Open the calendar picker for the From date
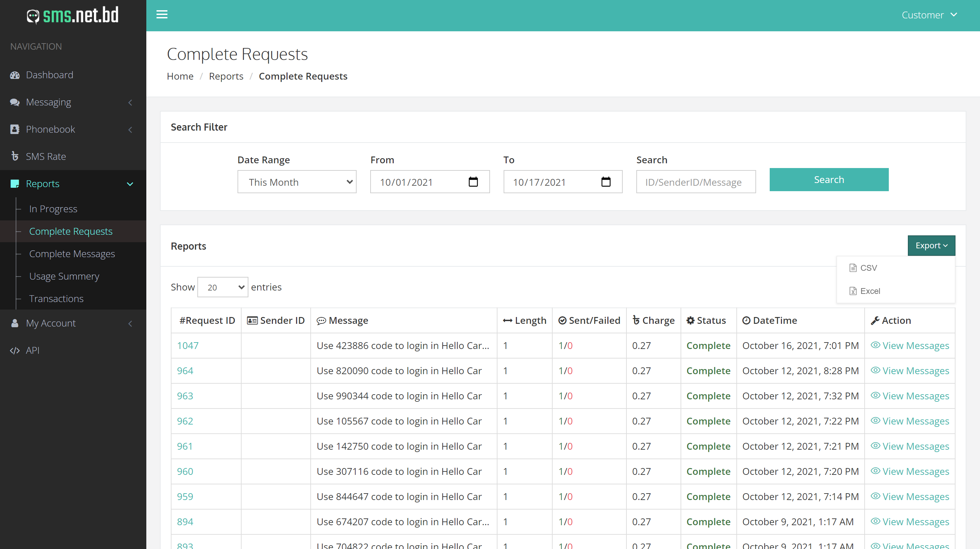This screenshot has width=980, height=549. coord(473,182)
